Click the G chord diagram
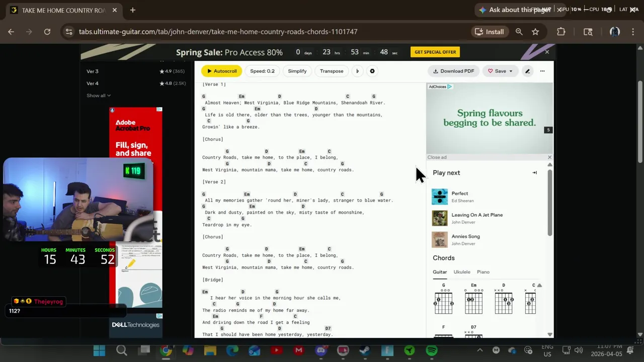644x362 pixels. (443, 299)
